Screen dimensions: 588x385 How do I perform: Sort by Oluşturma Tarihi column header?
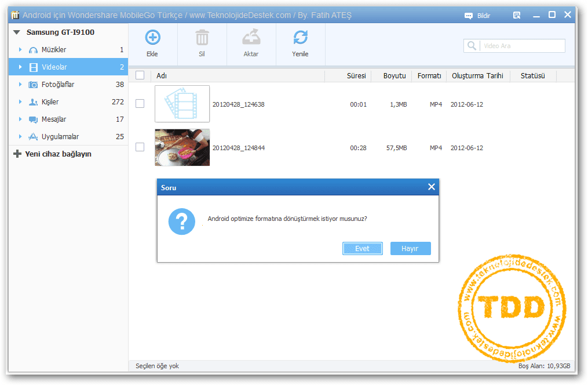[x=478, y=76]
